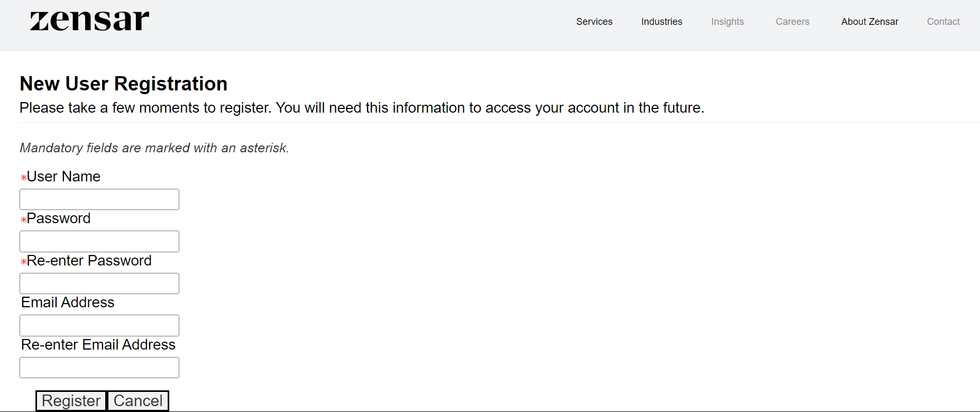Click into the first Password input box
The image size is (980, 412).
tap(99, 241)
